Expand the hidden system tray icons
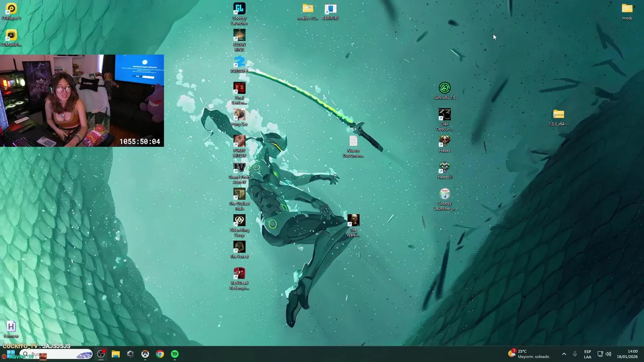This screenshot has height=362, width=644. pos(564,354)
